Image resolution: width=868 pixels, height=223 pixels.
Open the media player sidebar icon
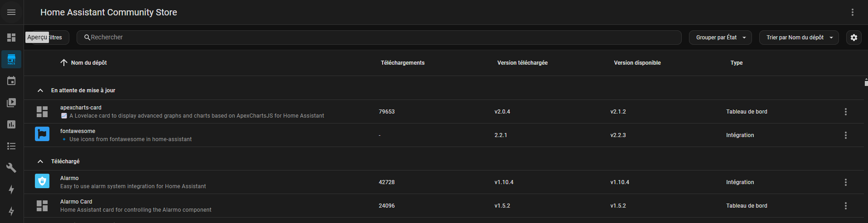(11, 103)
